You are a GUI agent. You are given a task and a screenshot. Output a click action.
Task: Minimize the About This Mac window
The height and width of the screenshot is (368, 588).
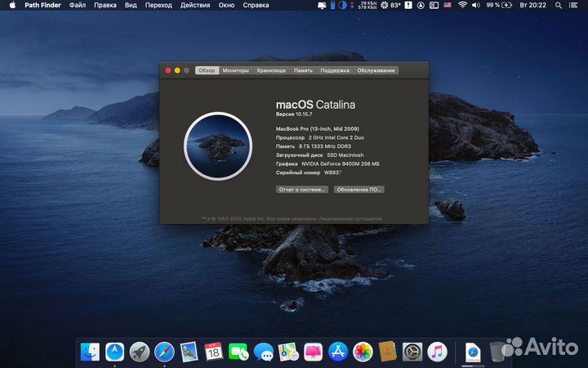click(x=177, y=70)
